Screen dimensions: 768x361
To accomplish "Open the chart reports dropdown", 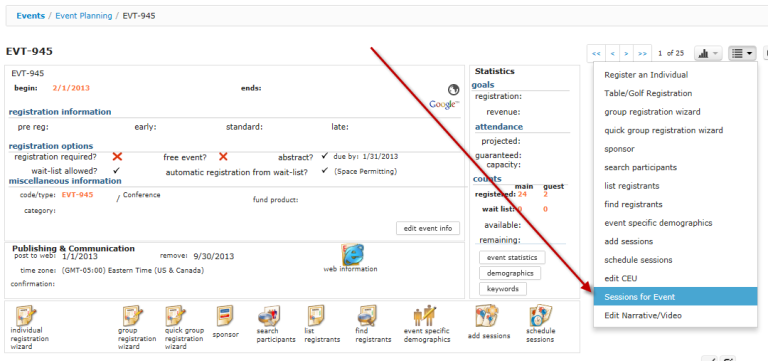I will [x=708, y=53].
